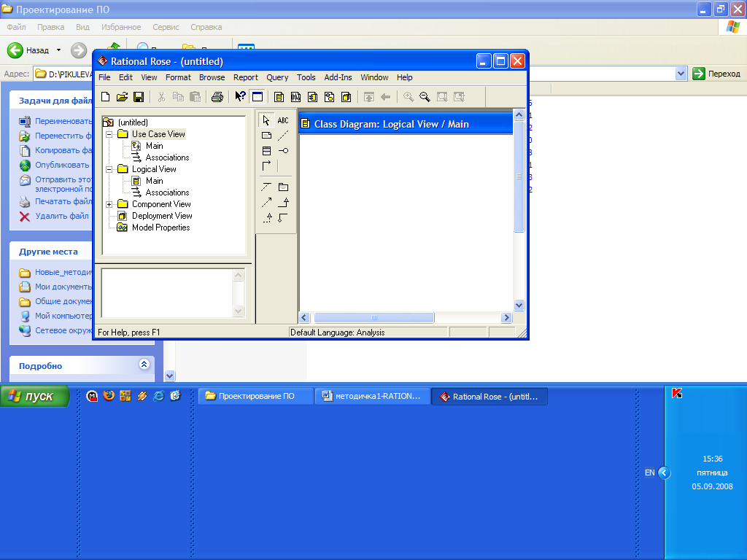Open Мой компьютер link in Другие места

pyautogui.click(x=63, y=316)
